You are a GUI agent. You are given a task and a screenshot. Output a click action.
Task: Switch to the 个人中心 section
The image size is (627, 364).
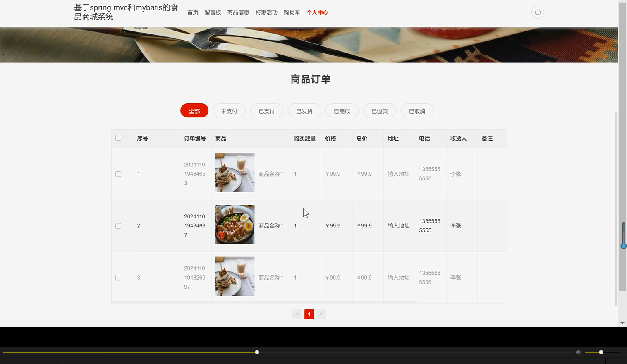click(317, 12)
